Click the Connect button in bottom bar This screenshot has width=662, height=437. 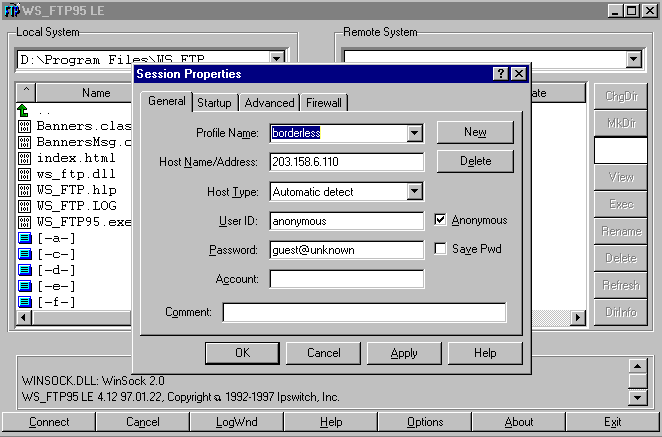[49, 422]
